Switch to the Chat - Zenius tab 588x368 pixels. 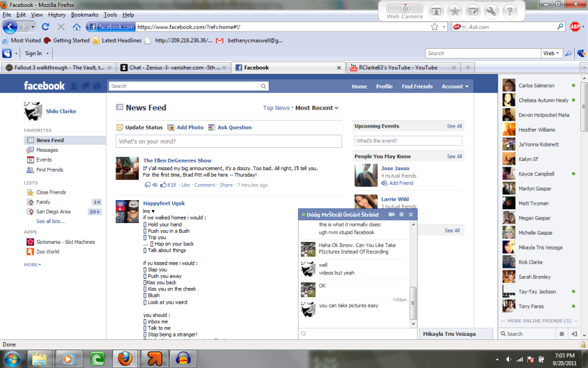point(173,68)
